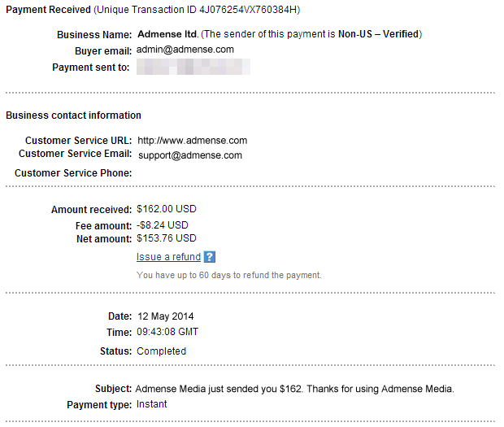Click the Payment Received heading

pyautogui.click(x=48, y=10)
